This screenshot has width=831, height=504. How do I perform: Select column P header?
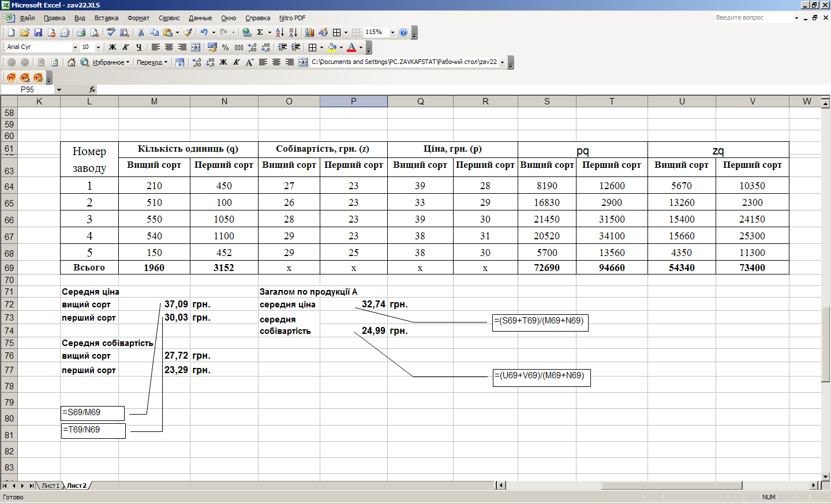(x=353, y=101)
